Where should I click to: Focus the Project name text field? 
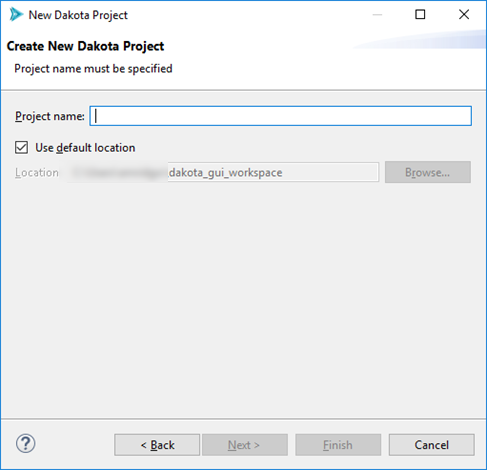pyautogui.click(x=280, y=116)
